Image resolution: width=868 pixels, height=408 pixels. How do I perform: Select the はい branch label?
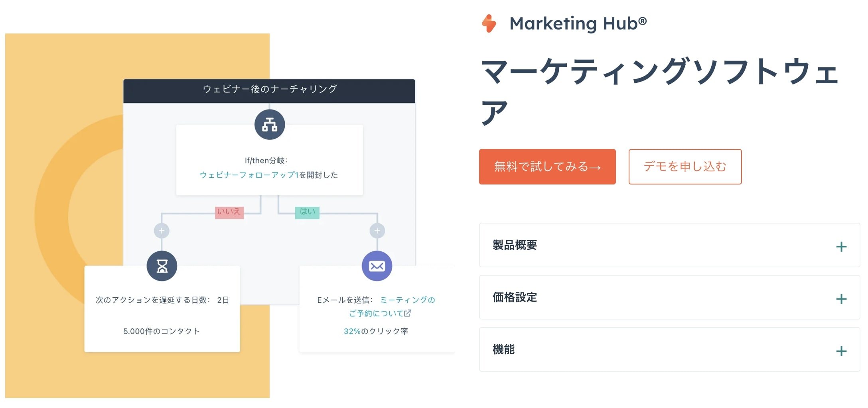pos(307,212)
